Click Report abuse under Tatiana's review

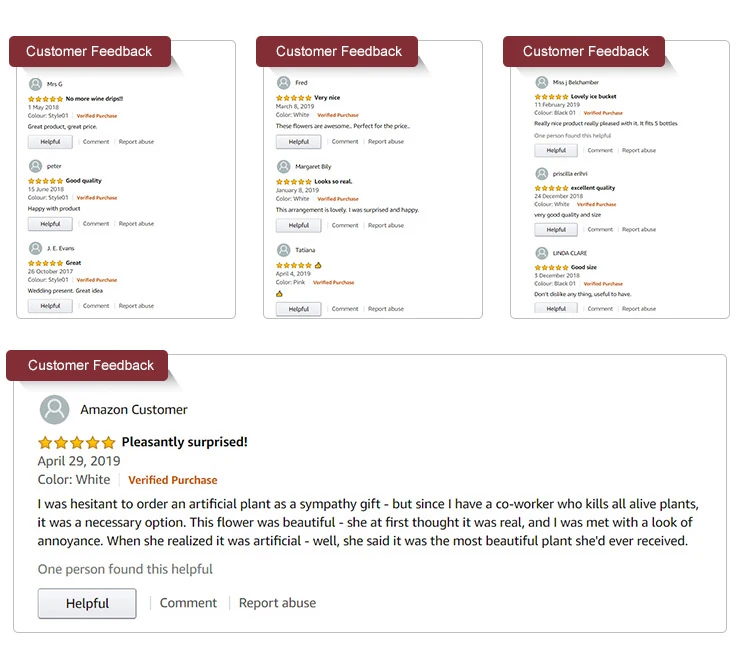[386, 309]
